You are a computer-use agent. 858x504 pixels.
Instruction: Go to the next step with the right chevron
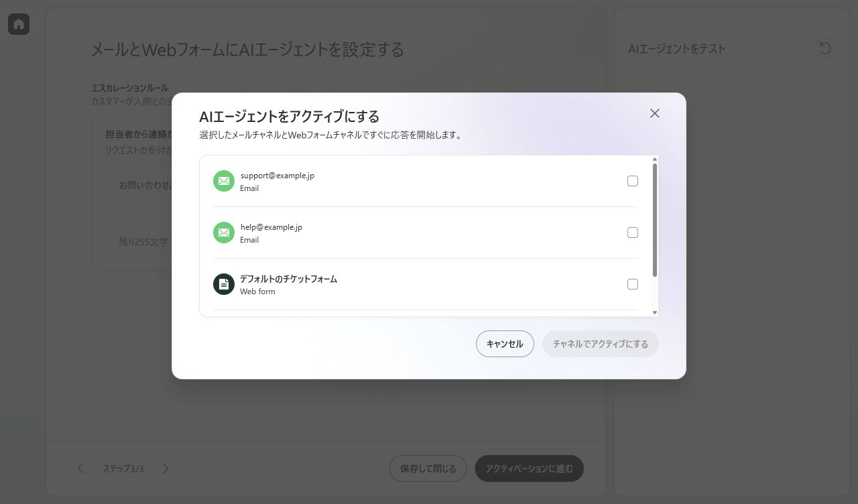tap(166, 468)
